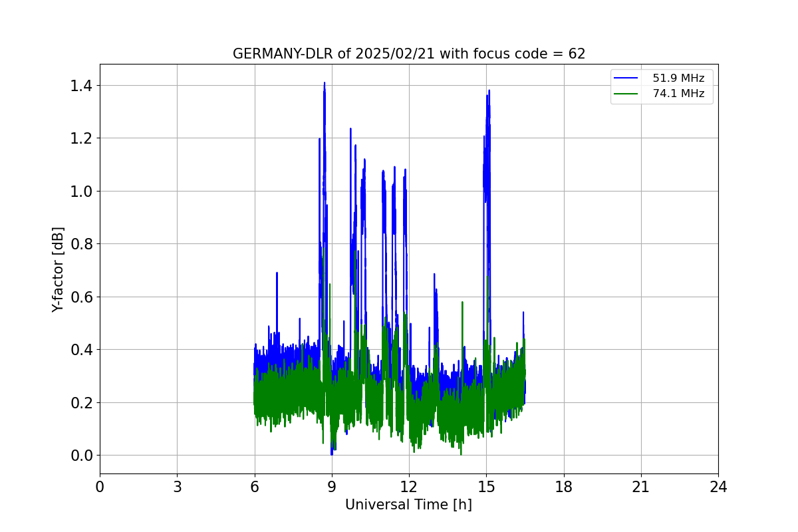Click the x-axis tick label 3
This screenshot has height=532, width=798.
coord(177,487)
